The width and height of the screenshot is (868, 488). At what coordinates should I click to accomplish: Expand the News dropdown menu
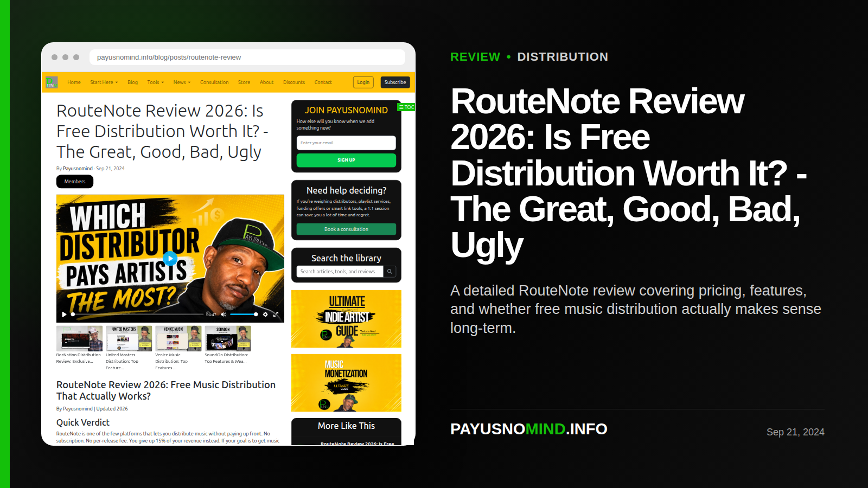pyautogui.click(x=182, y=82)
